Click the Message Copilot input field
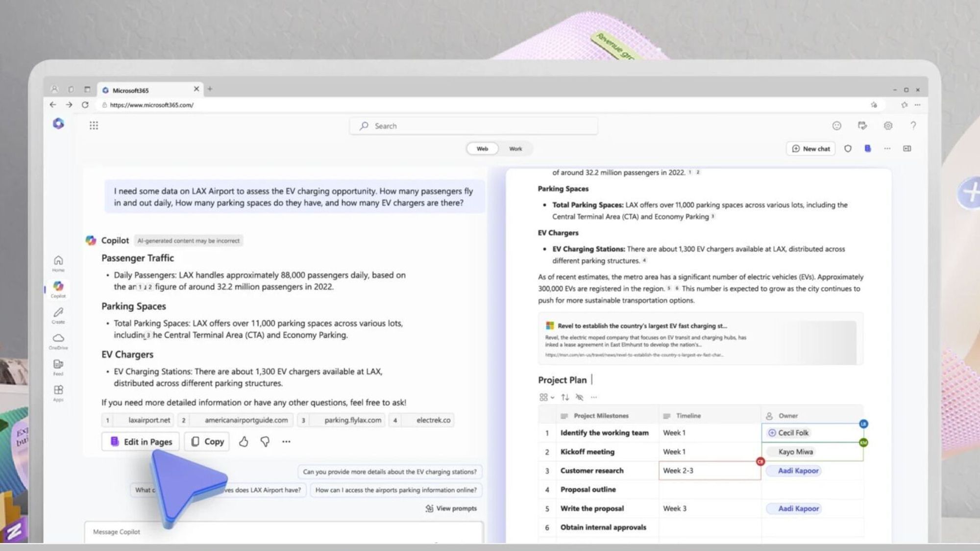 click(283, 531)
